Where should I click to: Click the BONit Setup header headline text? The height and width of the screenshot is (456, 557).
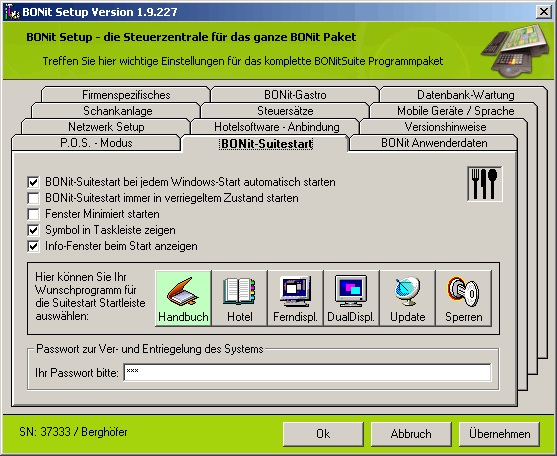pyautogui.click(x=191, y=37)
